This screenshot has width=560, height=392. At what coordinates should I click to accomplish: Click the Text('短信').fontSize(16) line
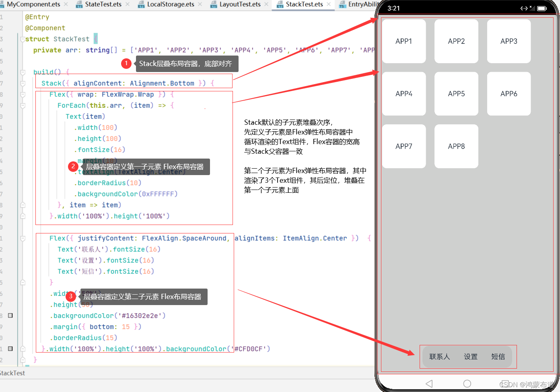point(106,271)
